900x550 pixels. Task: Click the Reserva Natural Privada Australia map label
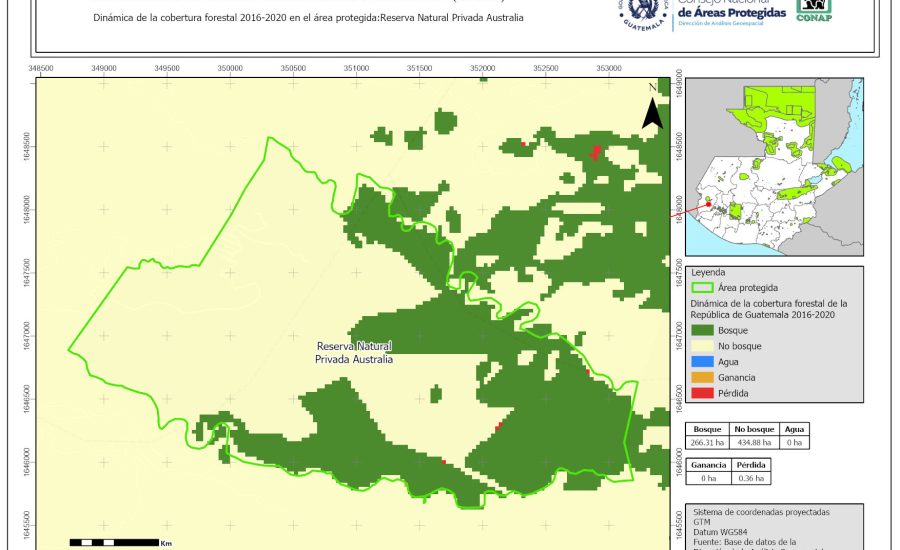pos(354,352)
